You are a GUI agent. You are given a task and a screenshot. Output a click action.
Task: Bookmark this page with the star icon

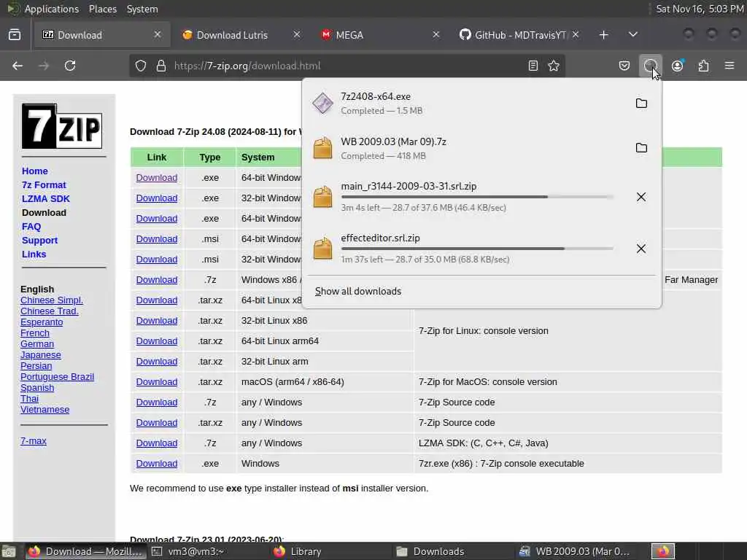[554, 66]
